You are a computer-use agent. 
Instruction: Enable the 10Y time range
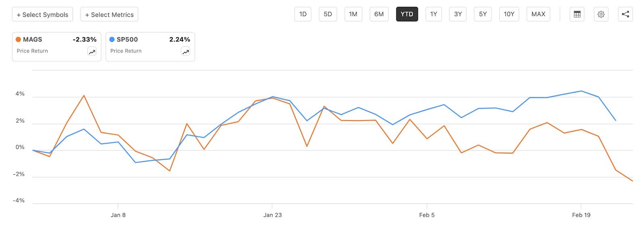point(509,14)
